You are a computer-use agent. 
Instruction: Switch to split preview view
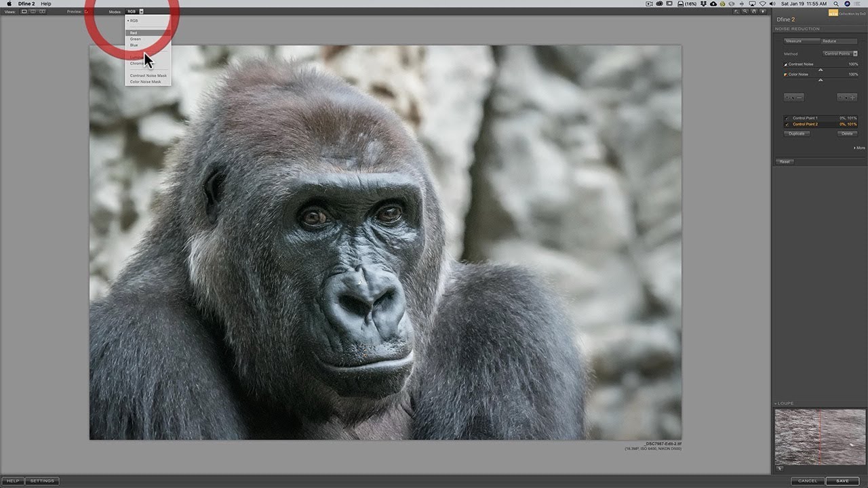coord(33,12)
